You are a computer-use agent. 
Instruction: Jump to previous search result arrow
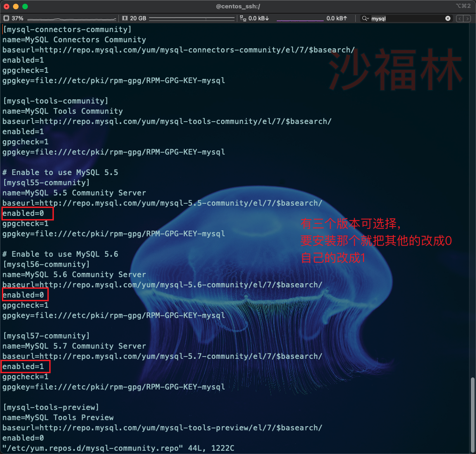click(x=460, y=19)
